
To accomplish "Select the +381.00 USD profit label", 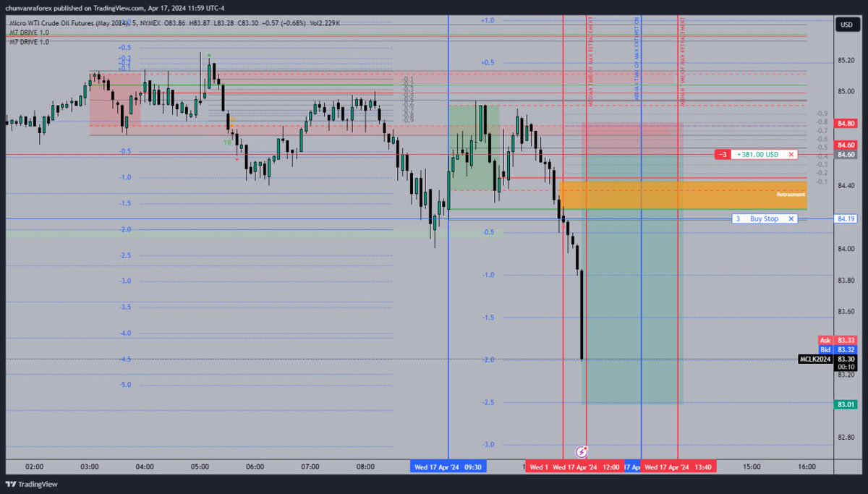I will (x=758, y=154).
